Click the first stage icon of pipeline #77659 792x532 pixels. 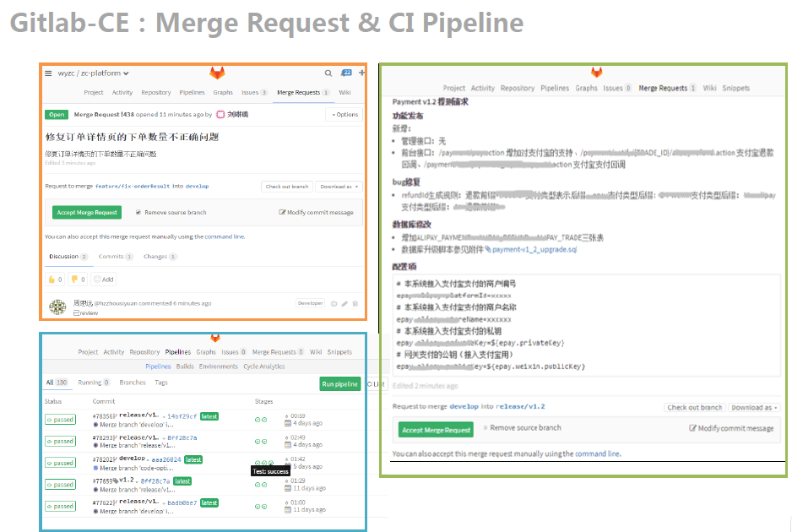coord(257,485)
